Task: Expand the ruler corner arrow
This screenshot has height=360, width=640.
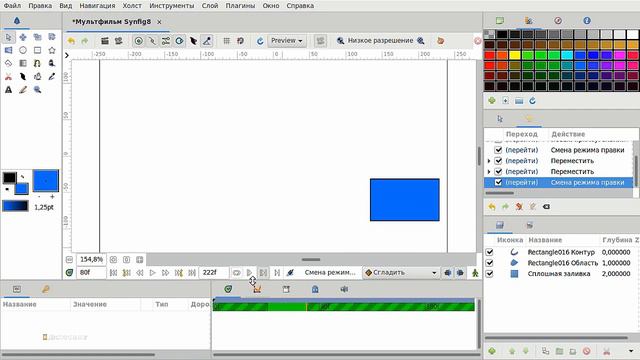Action: tap(67, 55)
